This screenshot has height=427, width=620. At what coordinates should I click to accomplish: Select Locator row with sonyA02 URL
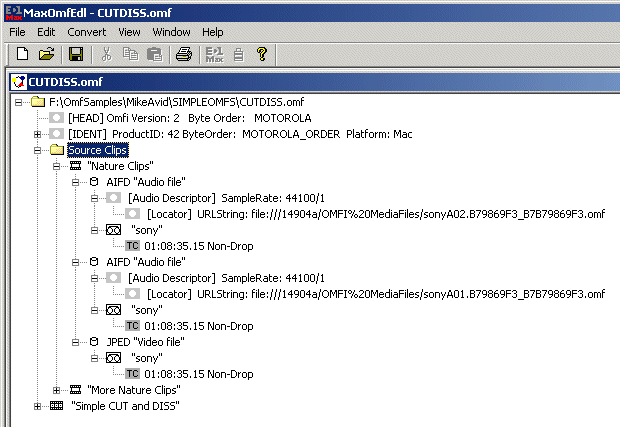(x=376, y=214)
